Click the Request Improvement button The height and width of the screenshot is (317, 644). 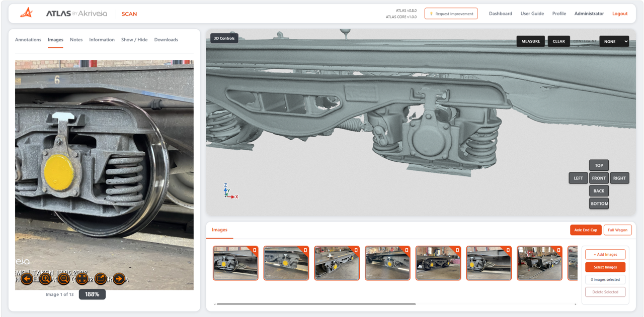click(451, 14)
